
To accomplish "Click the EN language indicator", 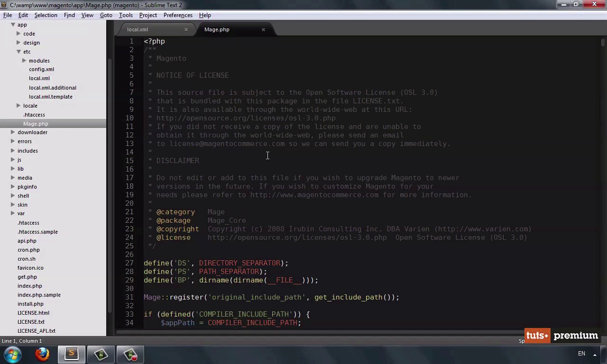I will [x=581, y=354].
